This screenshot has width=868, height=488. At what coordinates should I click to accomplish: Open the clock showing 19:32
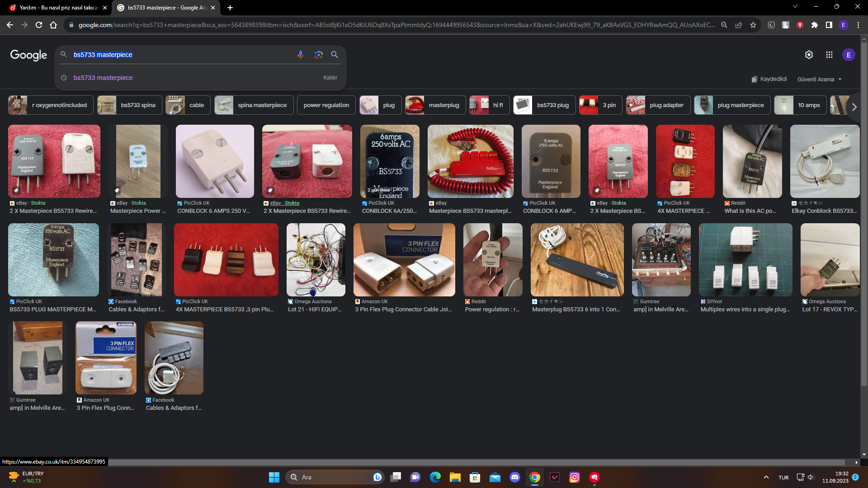pyautogui.click(x=835, y=477)
